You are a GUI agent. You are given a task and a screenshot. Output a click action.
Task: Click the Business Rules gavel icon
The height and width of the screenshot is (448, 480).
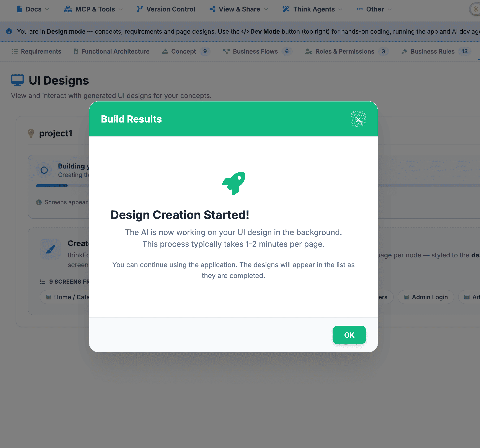pos(404,51)
